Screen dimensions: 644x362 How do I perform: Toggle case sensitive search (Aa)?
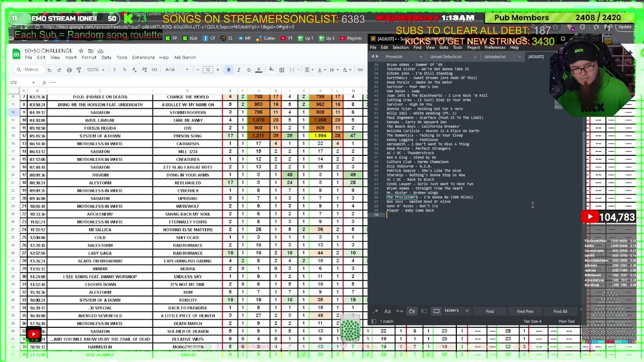tap(387, 311)
